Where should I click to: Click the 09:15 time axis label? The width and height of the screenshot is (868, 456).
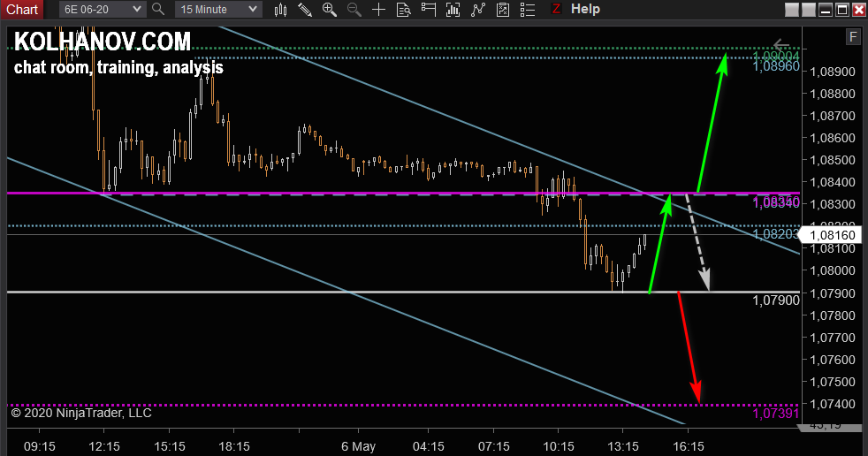(x=39, y=446)
